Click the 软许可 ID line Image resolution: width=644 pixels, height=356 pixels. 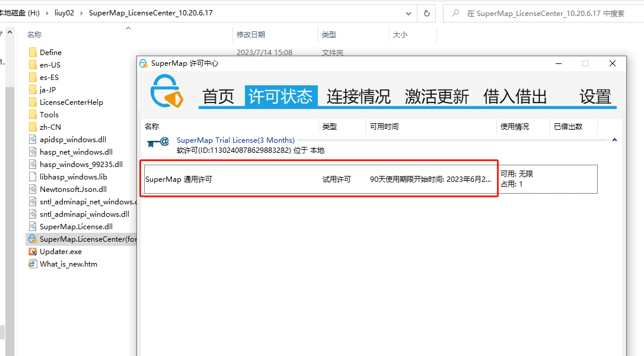250,150
